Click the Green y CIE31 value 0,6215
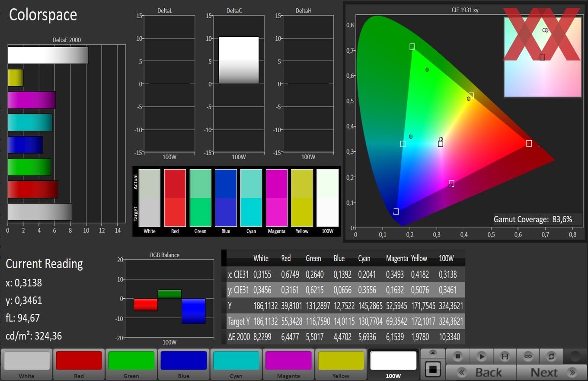Viewport: 588px width, 381px height. (x=315, y=290)
